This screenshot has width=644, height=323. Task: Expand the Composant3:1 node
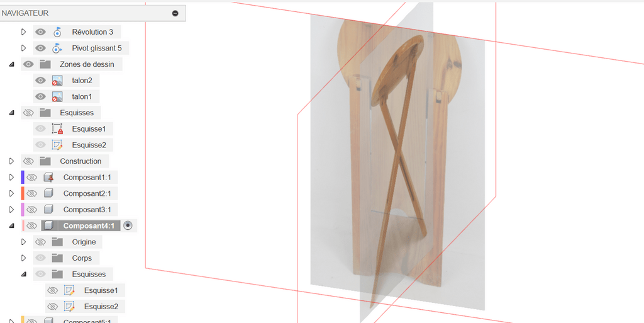click(x=11, y=210)
